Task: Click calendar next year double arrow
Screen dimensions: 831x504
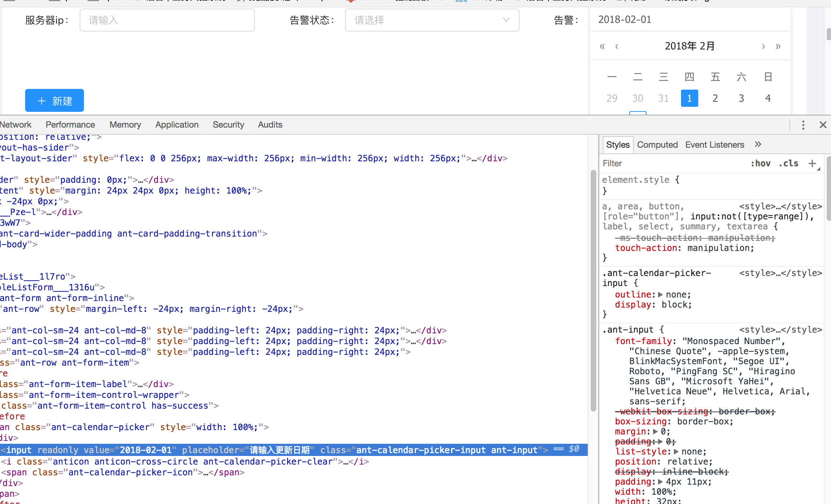Action: click(778, 46)
